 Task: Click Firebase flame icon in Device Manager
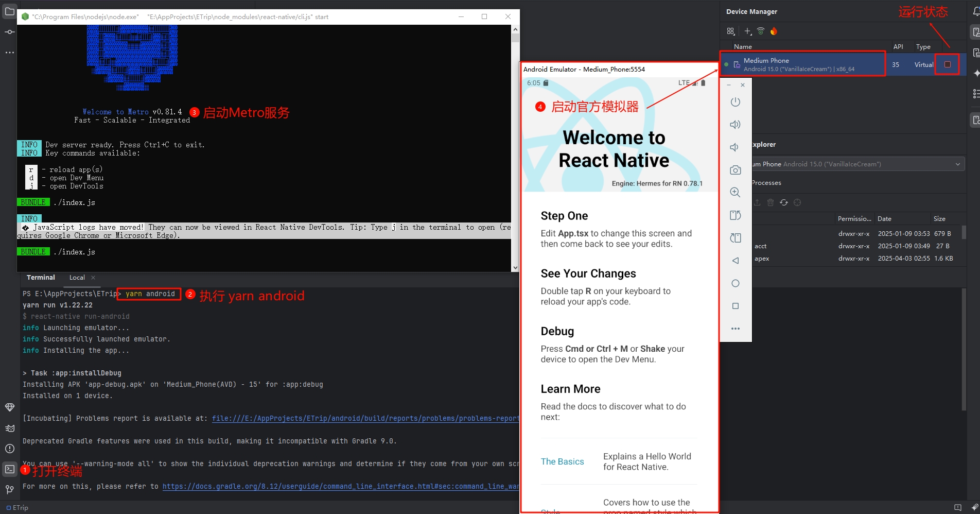(774, 31)
